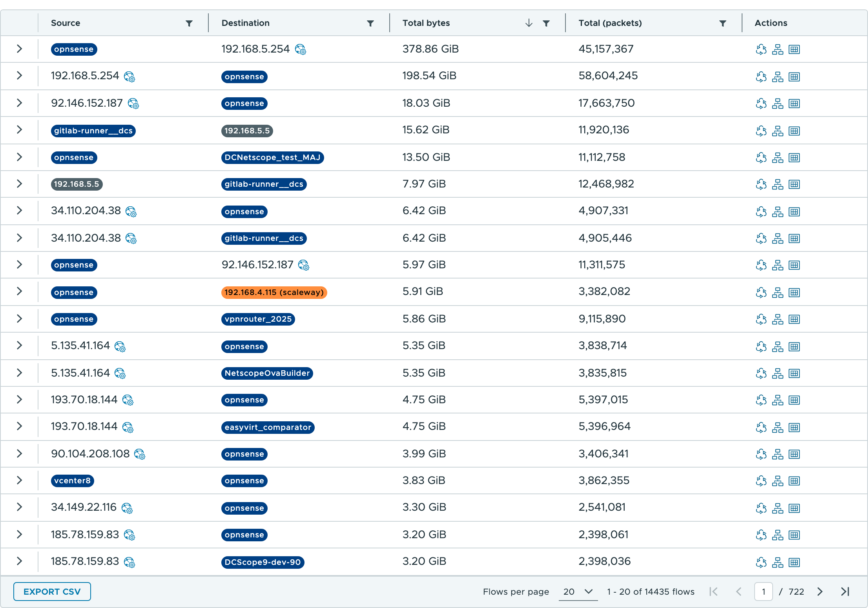
Task: Open Flows per page dropdown
Action: pyautogui.click(x=578, y=592)
